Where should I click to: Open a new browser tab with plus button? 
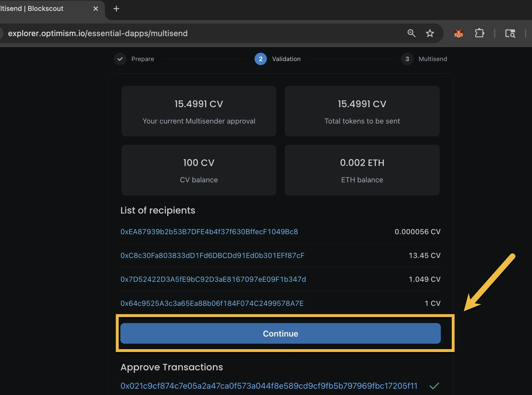[116, 9]
